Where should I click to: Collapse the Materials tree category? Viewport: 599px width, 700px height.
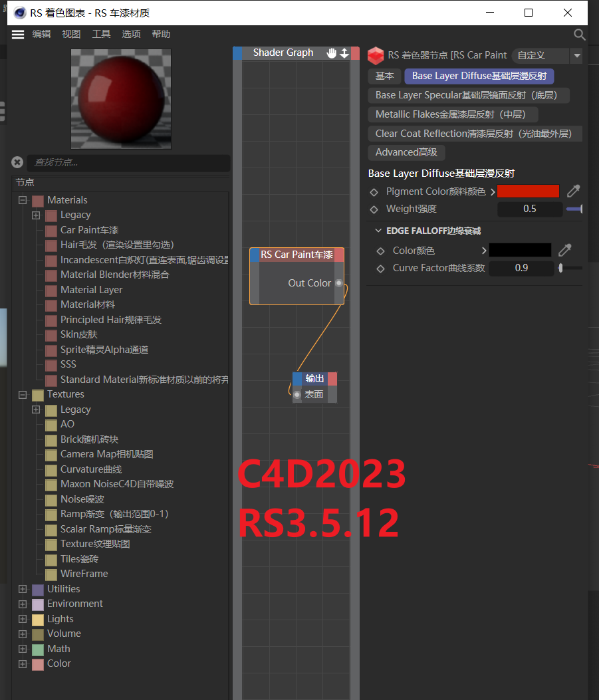(x=23, y=200)
